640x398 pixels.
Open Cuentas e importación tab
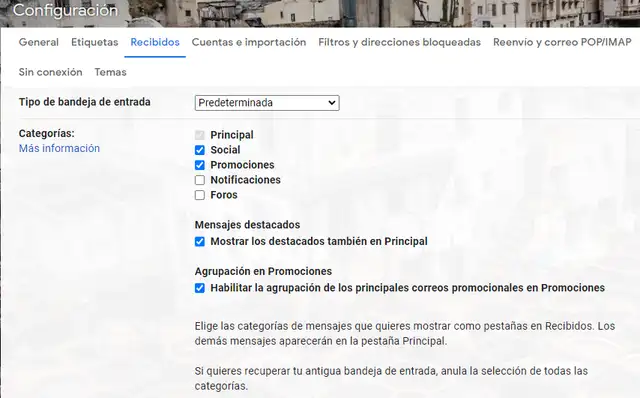tap(249, 42)
